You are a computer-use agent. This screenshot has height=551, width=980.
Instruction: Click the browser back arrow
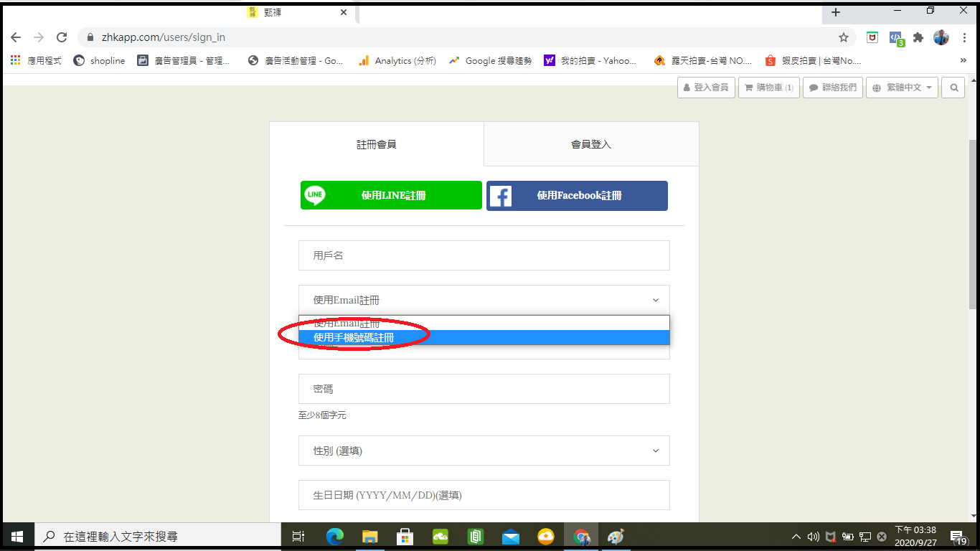click(16, 37)
